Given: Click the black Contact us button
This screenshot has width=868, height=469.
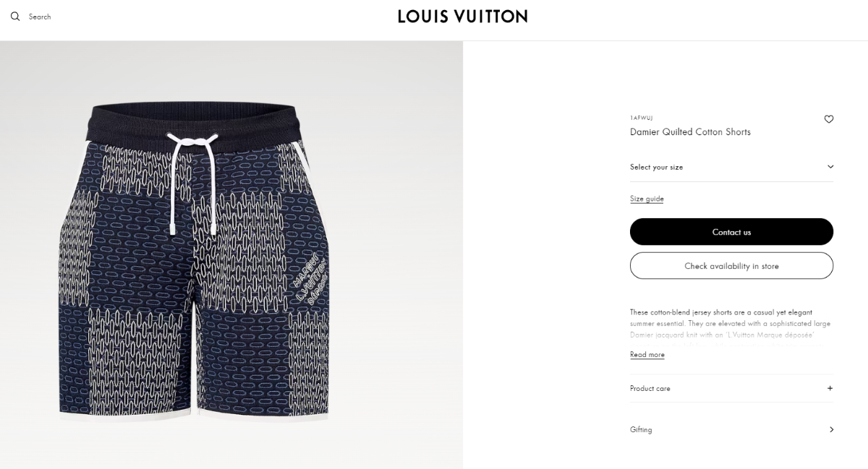Looking at the screenshot, I should [x=731, y=232].
